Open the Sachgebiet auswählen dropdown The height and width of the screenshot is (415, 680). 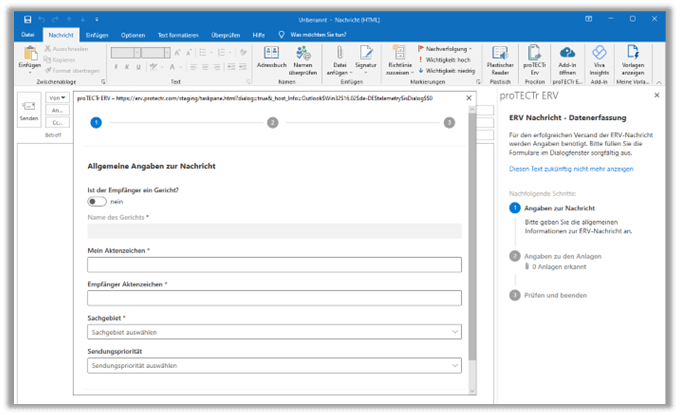pos(274,332)
